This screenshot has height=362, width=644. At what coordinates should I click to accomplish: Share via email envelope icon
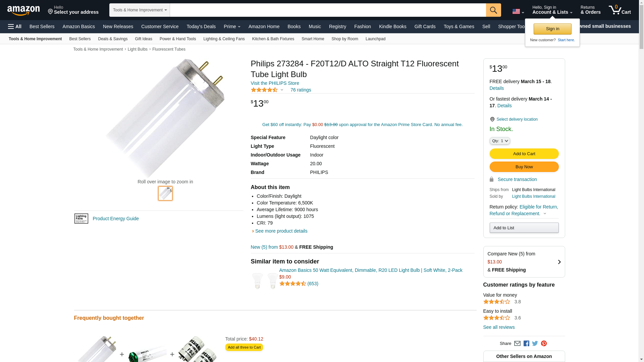[x=517, y=344]
